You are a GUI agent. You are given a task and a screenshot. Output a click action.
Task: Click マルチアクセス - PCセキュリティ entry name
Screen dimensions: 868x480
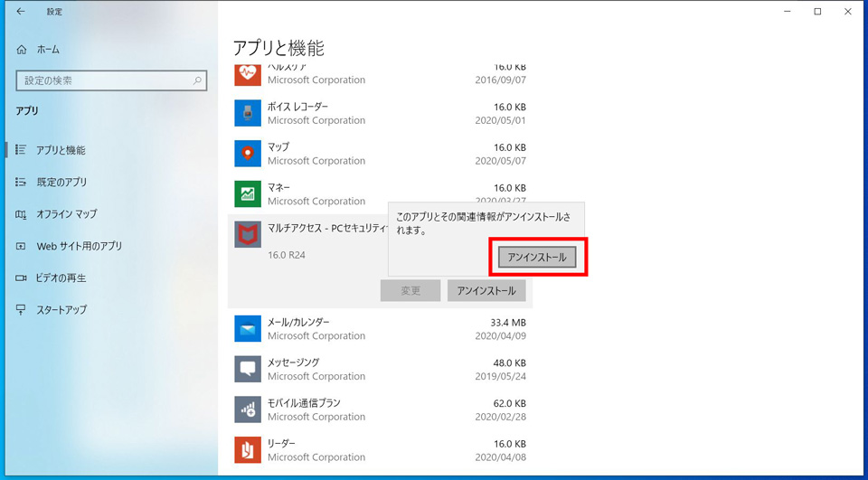pos(327,228)
